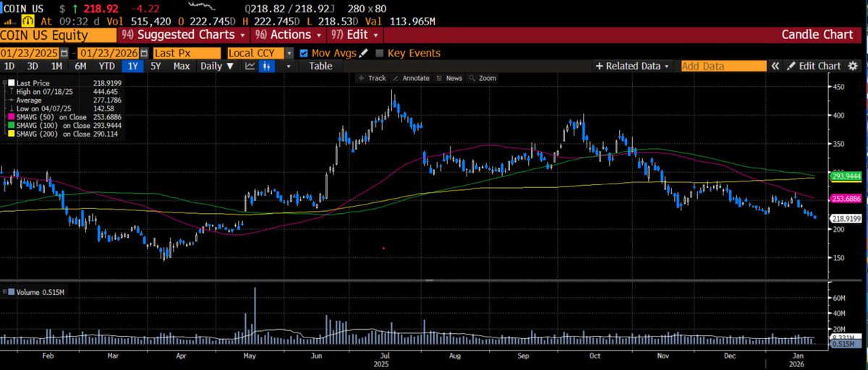Select the 6M range tab
868x370 pixels.
click(x=80, y=66)
